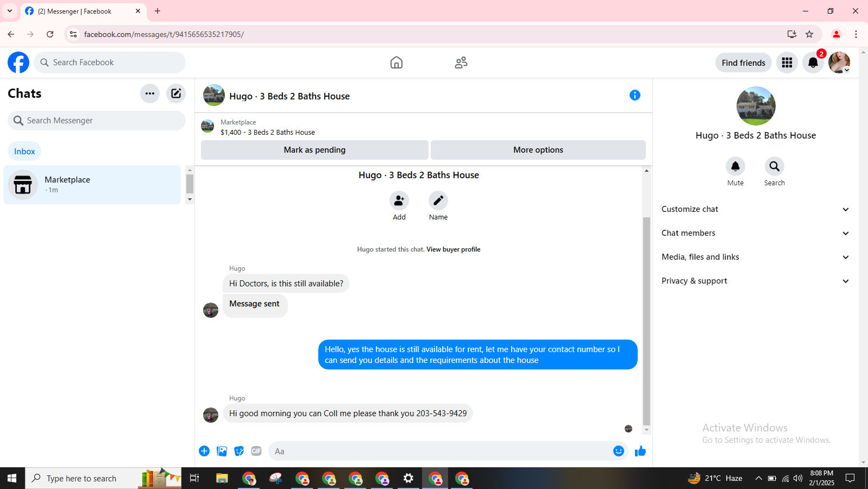This screenshot has width=868, height=489.
Task: Open chat options ellipsis in Chats
Action: (150, 93)
